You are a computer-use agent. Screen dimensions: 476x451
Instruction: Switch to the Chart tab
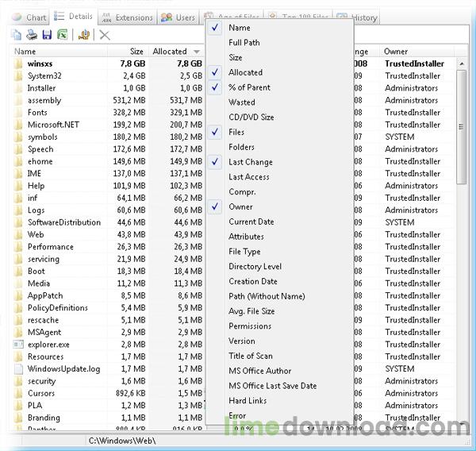29,17
